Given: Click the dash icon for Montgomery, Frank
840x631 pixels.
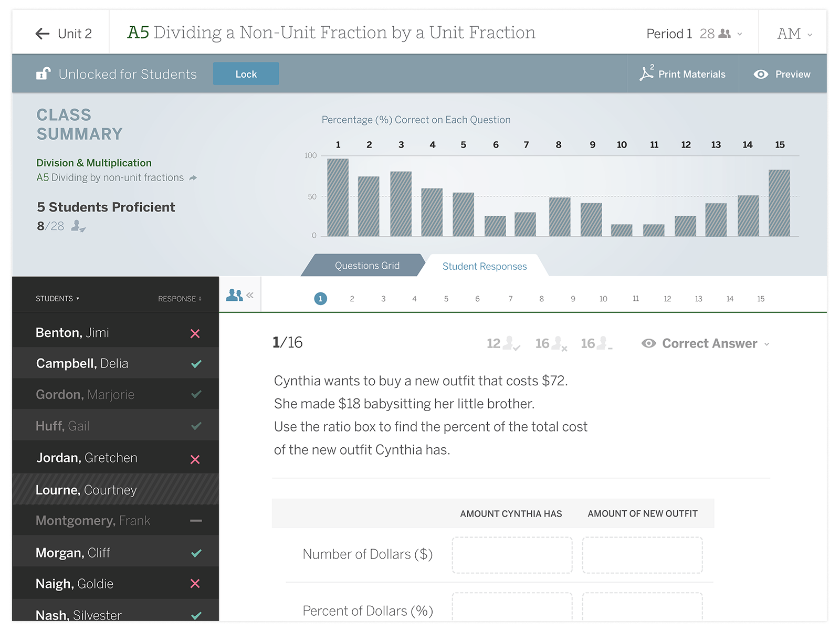Looking at the screenshot, I should click(196, 521).
